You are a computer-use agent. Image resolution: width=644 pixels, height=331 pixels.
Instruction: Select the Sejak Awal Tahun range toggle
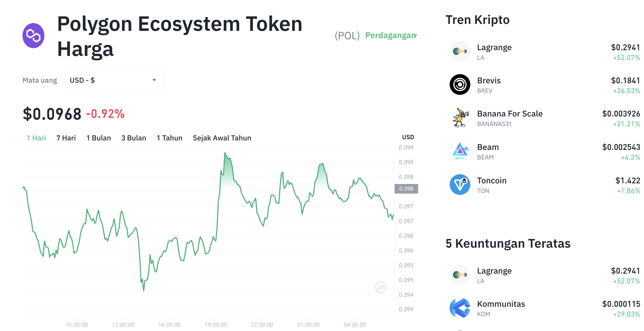(x=222, y=138)
